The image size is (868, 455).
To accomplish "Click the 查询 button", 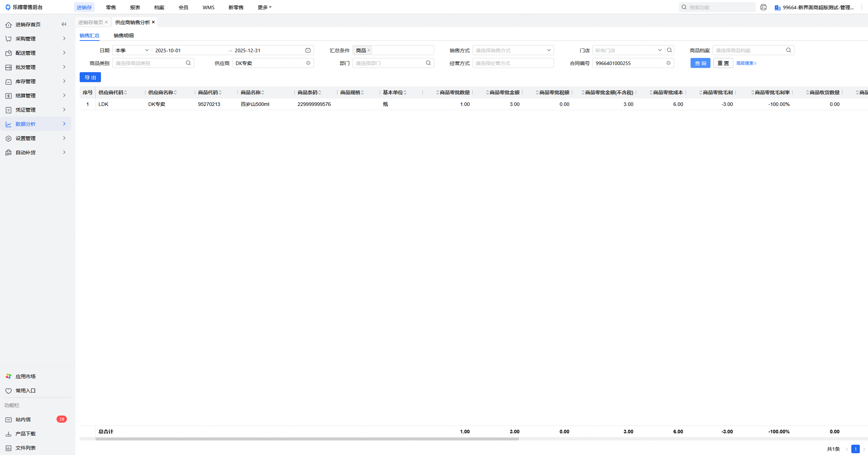I will pos(700,63).
